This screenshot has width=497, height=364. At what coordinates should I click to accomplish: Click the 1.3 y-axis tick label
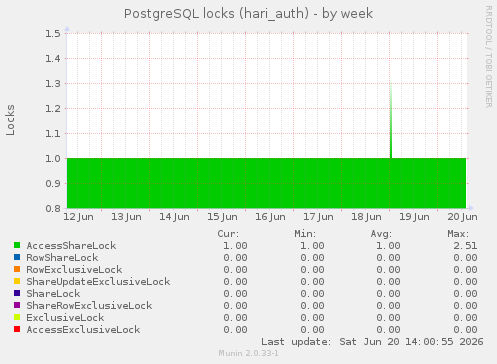click(x=53, y=83)
